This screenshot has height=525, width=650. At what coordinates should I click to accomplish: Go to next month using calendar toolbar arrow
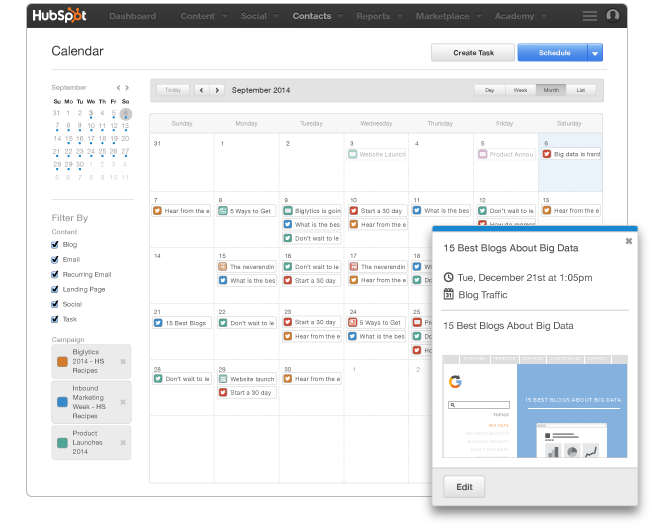pos(217,90)
